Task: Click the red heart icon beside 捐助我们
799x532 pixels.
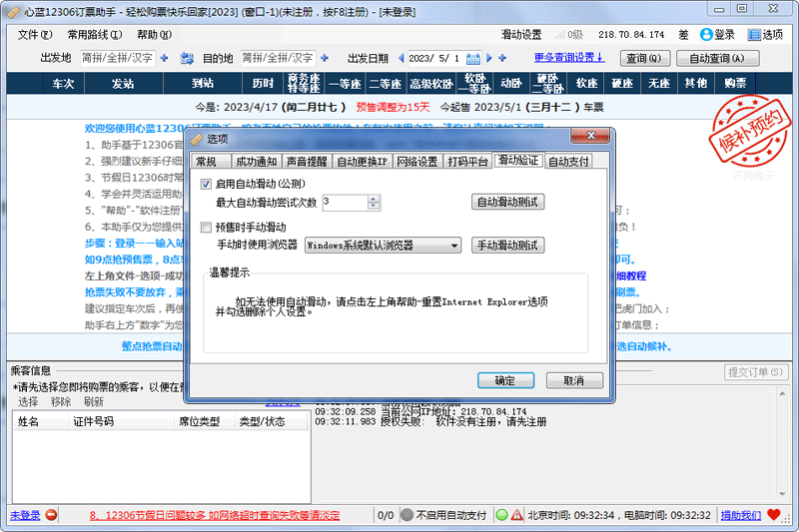Action: [x=774, y=515]
